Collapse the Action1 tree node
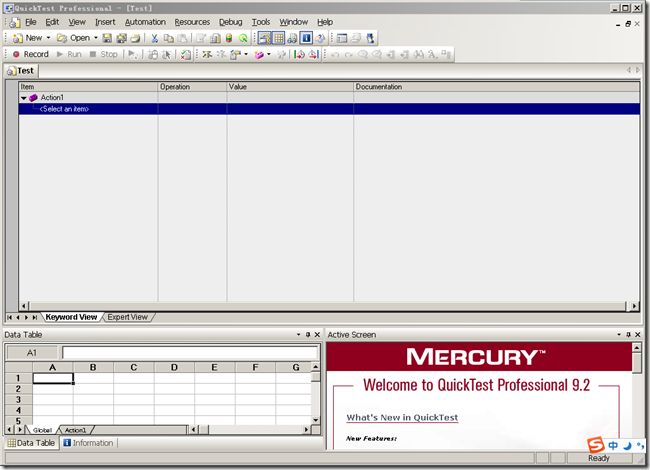The width and height of the screenshot is (650, 470). [x=24, y=98]
